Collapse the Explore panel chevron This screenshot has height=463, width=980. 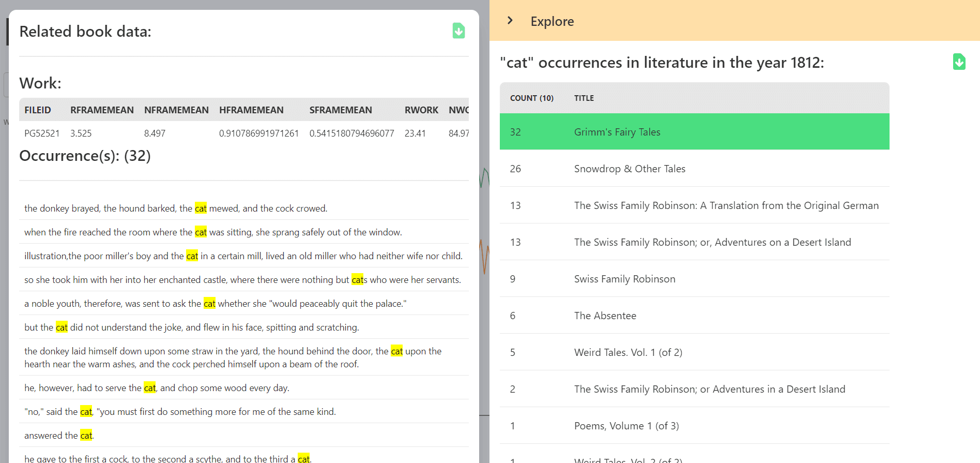(x=510, y=21)
